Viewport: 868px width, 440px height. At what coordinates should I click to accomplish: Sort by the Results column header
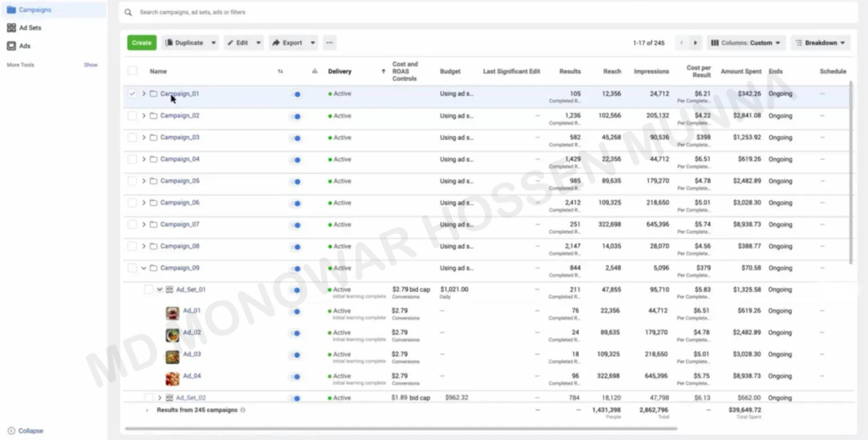tap(570, 71)
